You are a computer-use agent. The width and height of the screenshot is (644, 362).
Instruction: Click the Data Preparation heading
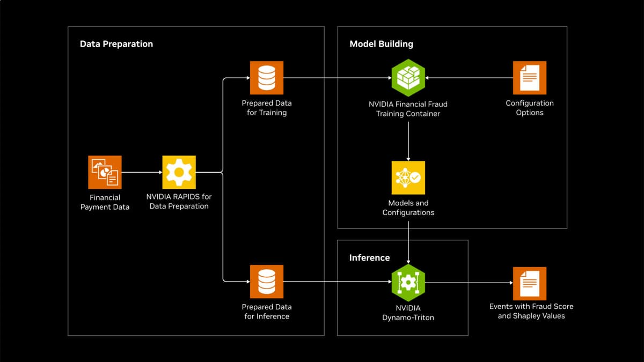tap(116, 44)
